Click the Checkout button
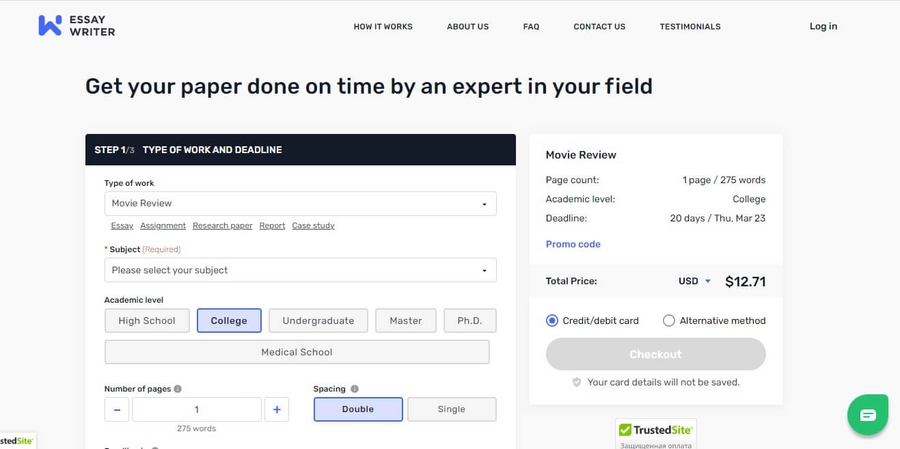 coord(655,354)
